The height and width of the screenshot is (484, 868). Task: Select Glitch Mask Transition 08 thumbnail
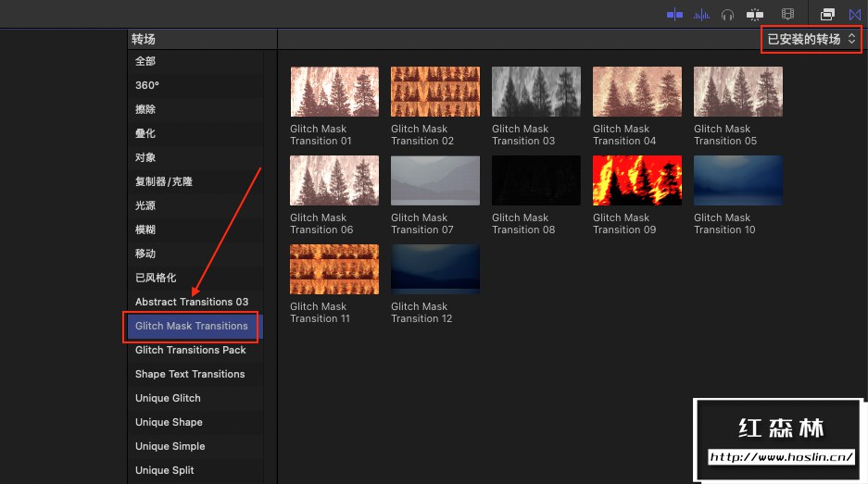tap(536, 180)
